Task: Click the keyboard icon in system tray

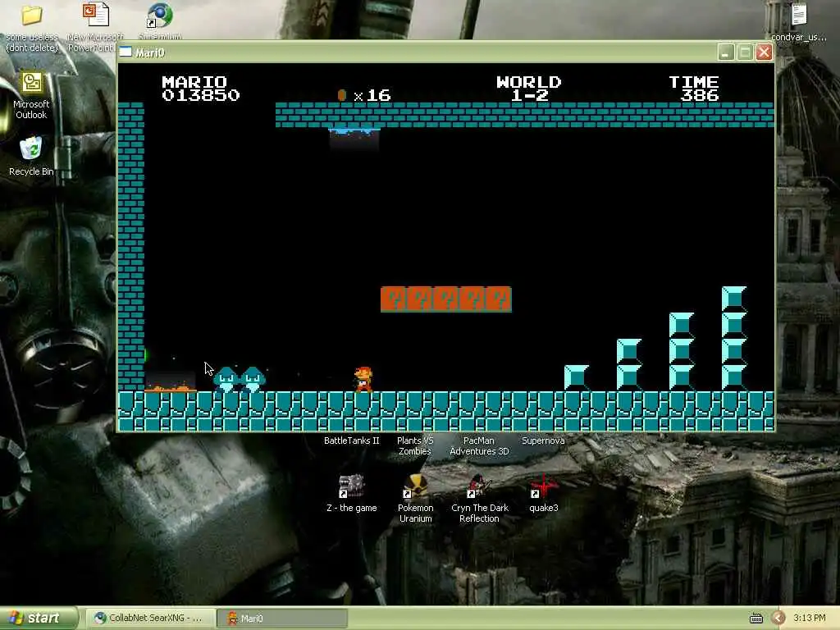Action: (x=756, y=619)
